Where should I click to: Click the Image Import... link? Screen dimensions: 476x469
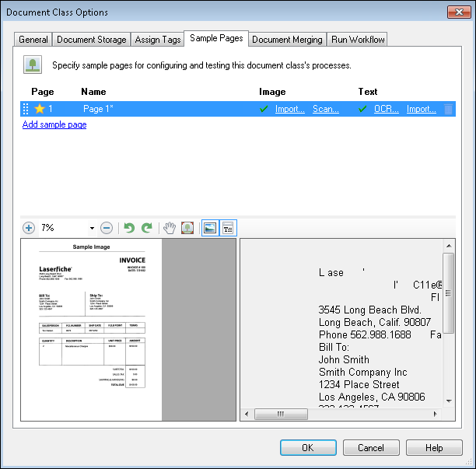[290, 109]
